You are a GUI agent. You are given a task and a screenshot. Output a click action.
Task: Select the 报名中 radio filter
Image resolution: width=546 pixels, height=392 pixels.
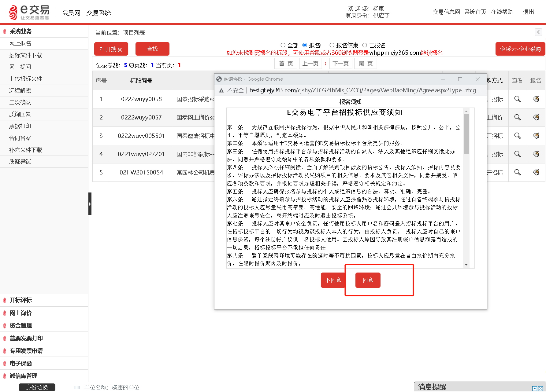305,45
